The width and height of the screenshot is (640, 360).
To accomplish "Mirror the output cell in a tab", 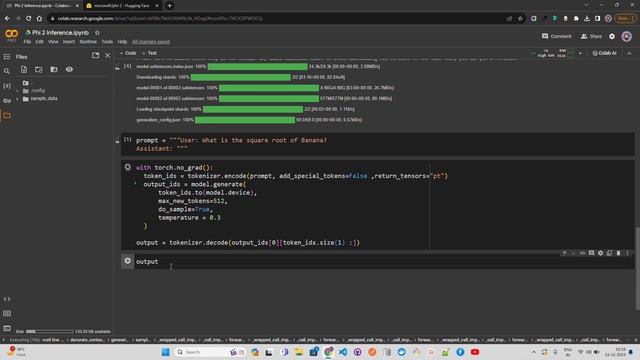I will click(609, 253).
